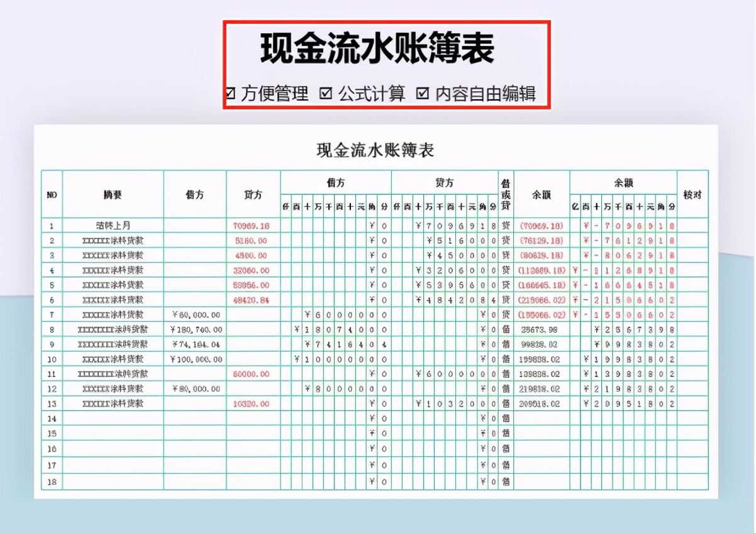This screenshot has width=756, height=533.
Task: Select the 结转上月 summary entry in row 1
Action: (114, 224)
